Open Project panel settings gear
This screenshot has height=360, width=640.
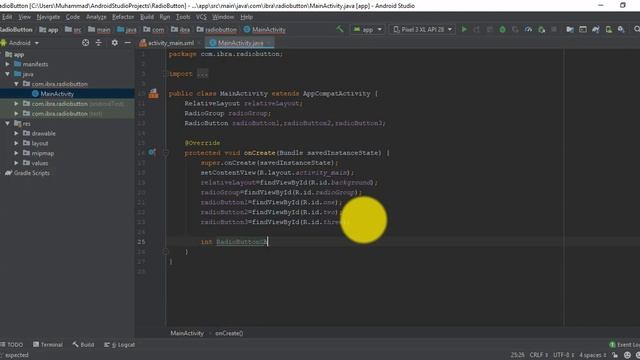[115, 42]
